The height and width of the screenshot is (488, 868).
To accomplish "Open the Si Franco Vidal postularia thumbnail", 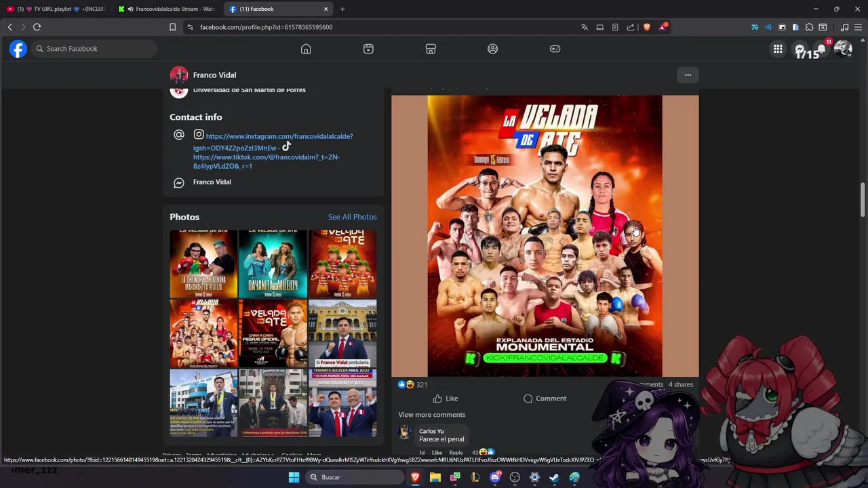I will pos(342,333).
